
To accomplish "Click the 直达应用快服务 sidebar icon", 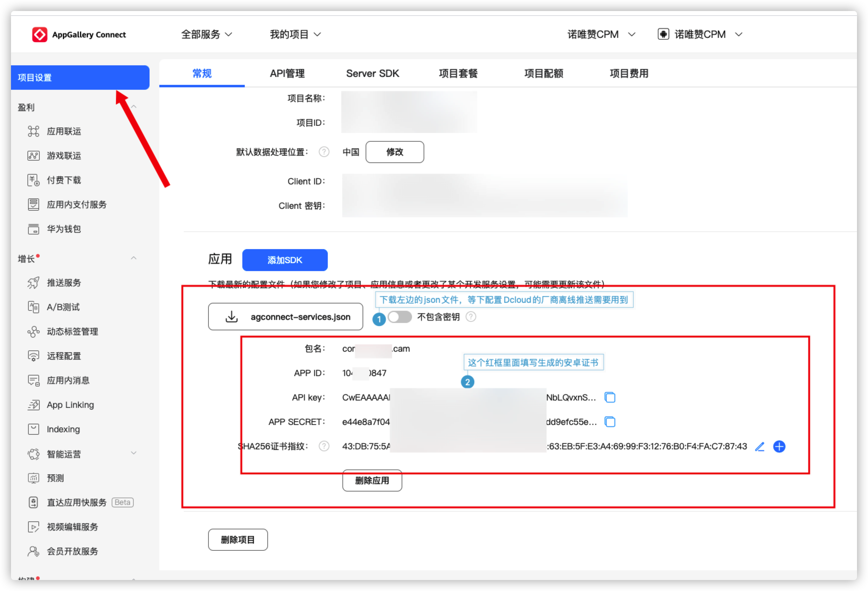I will (33, 502).
